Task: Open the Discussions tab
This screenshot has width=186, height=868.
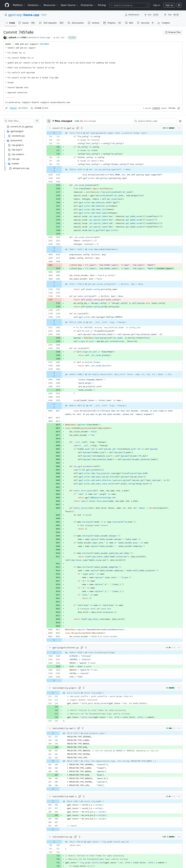Action: point(76,23)
